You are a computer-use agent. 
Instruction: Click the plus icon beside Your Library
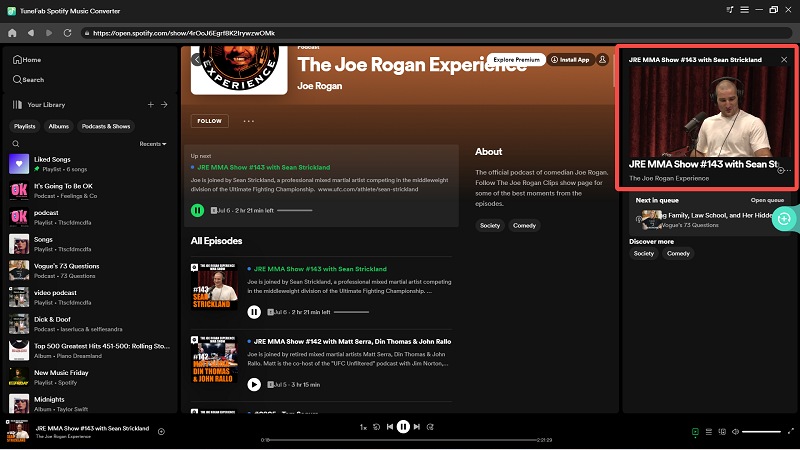pyautogui.click(x=151, y=104)
